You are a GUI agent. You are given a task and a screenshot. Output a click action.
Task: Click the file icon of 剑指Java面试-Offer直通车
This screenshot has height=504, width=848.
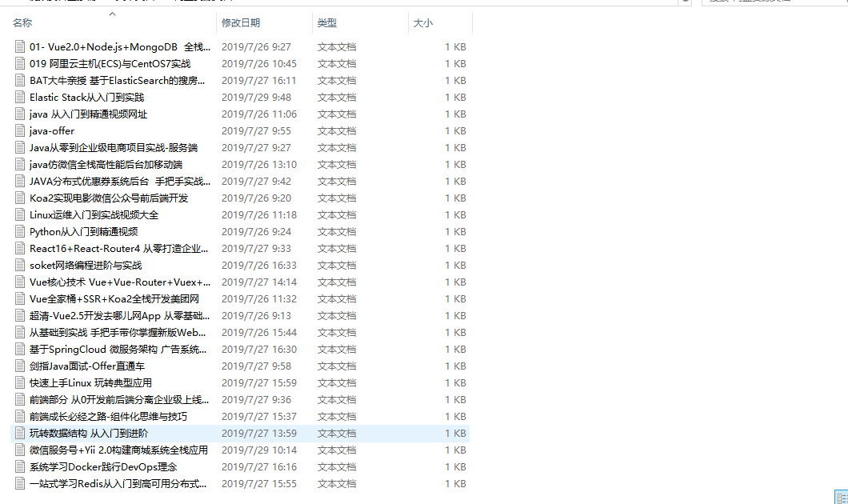(x=20, y=366)
